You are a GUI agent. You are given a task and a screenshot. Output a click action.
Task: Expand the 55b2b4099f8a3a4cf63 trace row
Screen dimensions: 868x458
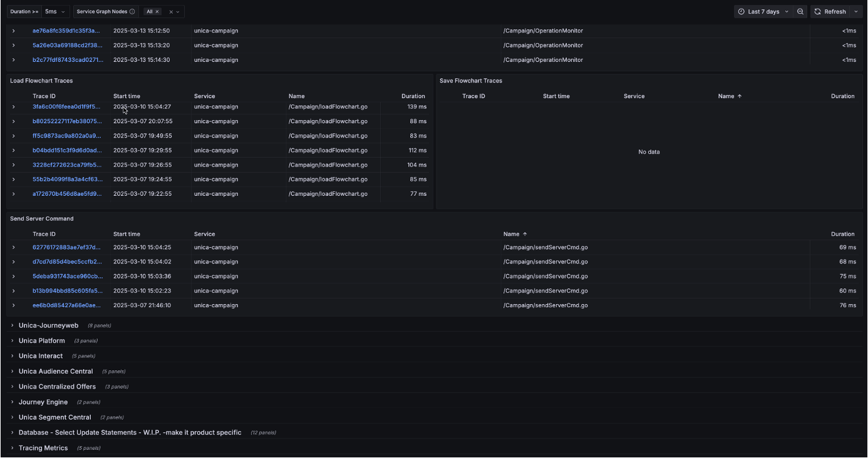[13, 180]
